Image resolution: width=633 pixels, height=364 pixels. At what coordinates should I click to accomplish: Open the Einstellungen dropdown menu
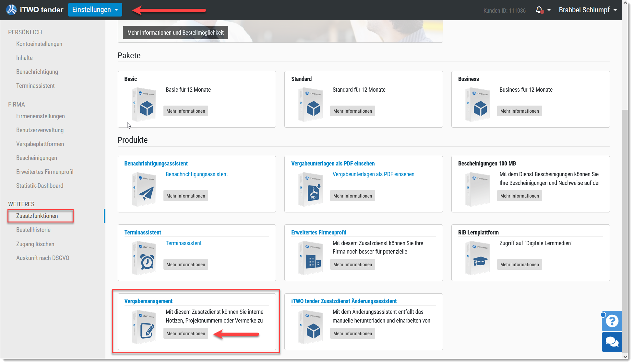[x=95, y=10]
